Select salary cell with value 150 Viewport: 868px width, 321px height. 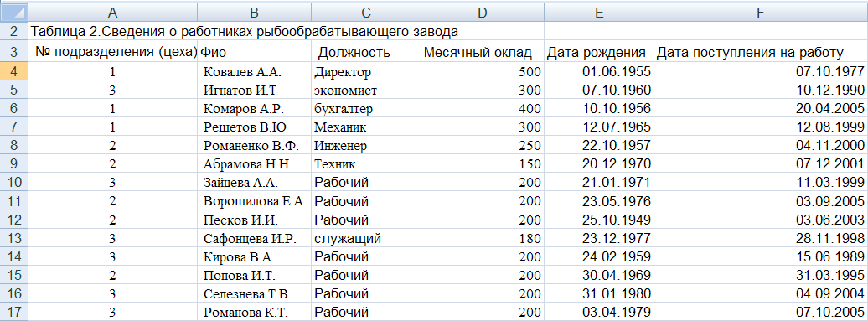coord(482,163)
